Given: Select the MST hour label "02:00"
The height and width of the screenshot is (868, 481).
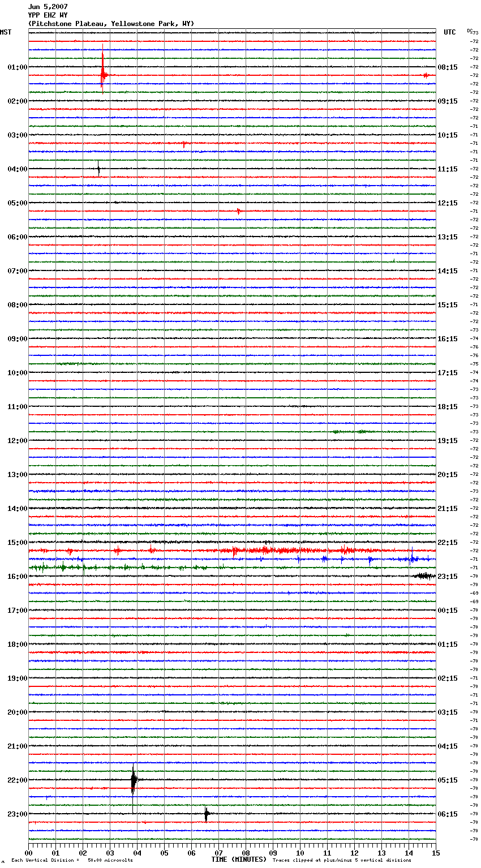Looking at the screenshot, I should [17, 101].
